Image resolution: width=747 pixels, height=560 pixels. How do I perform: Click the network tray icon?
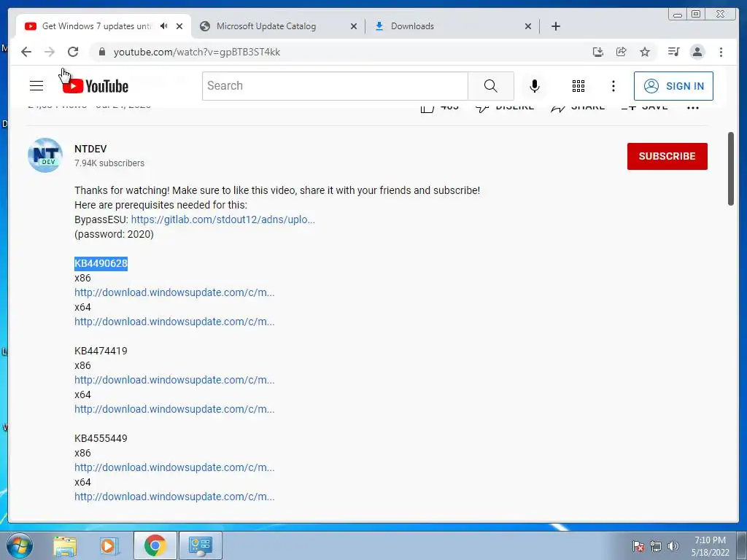(x=656, y=546)
